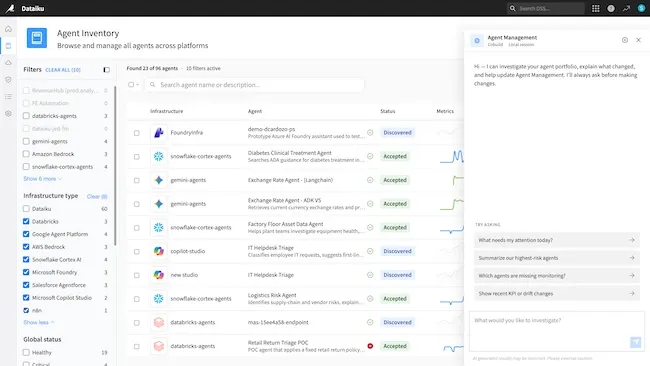This screenshot has width=650, height=366.
Task: Sort by Metrics column header
Action: click(x=445, y=111)
